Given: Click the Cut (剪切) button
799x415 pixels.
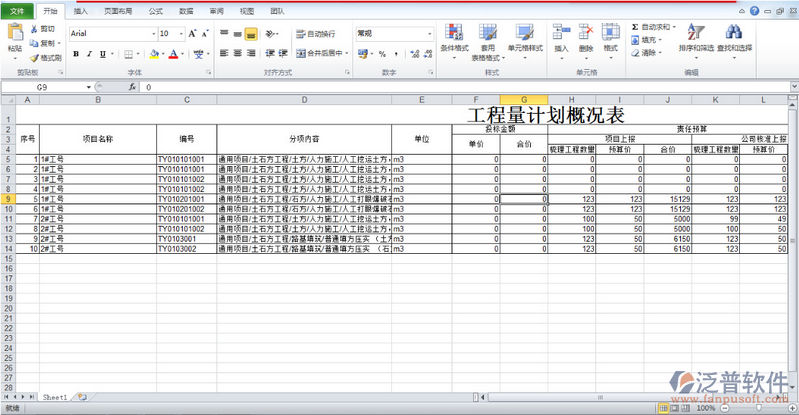Looking at the screenshot, I should pyautogui.click(x=43, y=29).
